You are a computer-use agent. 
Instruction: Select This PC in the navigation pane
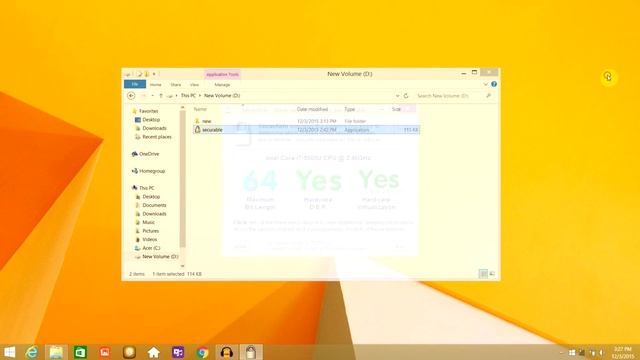tap(146, 188)
